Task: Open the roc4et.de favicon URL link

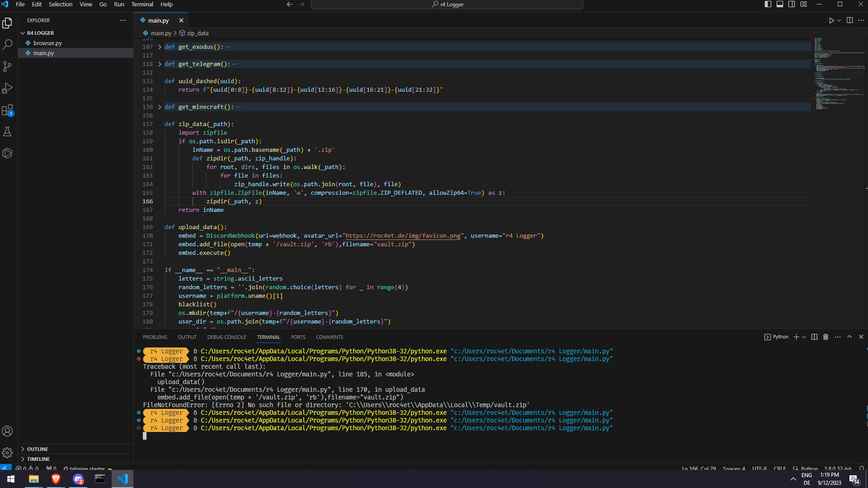Action: point(403,236)
